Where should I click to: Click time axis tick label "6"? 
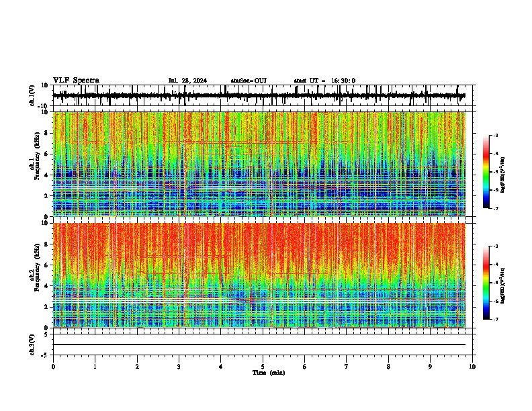tap(305, 367)
